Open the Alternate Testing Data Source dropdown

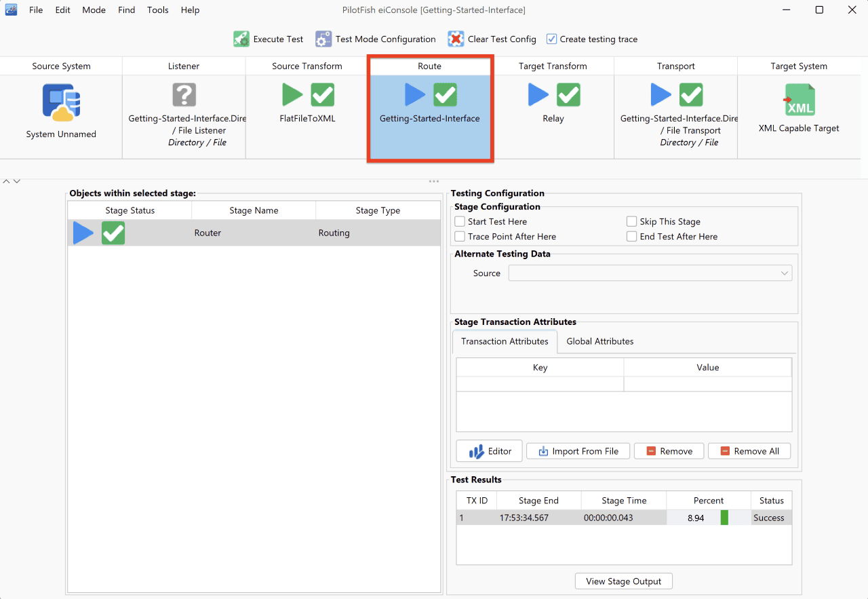(650, 273)
